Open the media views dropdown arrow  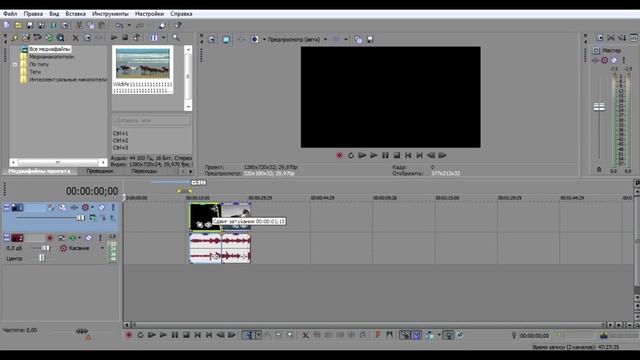[x=164, y=38]
